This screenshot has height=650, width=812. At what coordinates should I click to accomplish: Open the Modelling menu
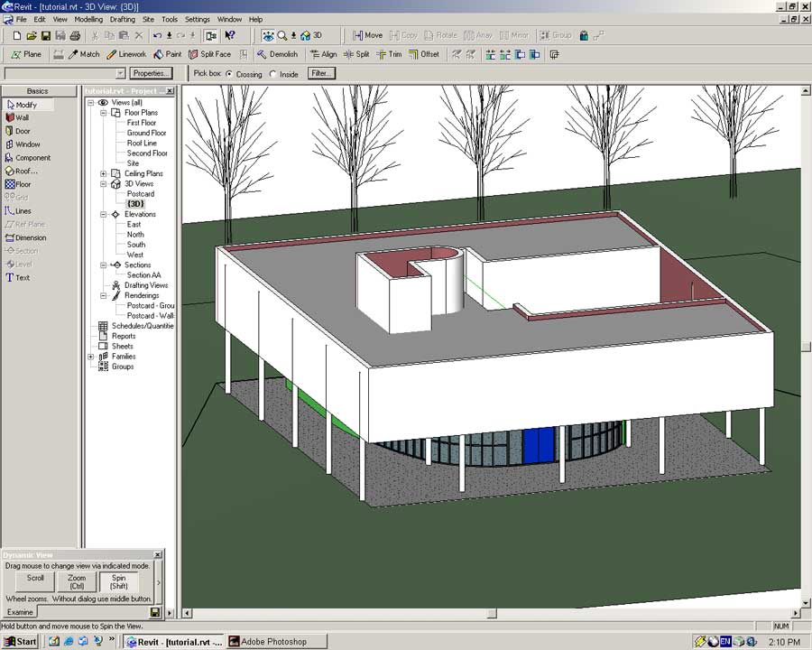tap(88, 19)
